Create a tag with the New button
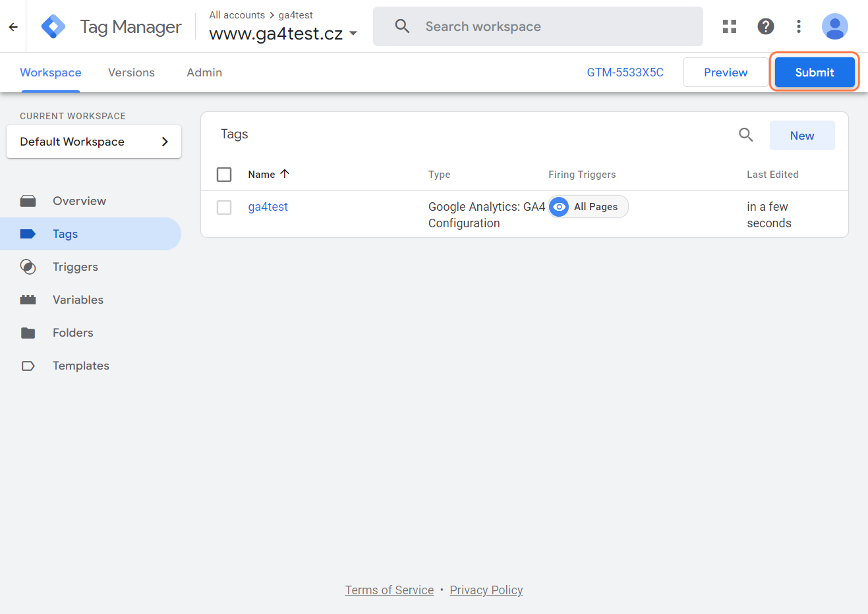 click(x=802, y=135)
